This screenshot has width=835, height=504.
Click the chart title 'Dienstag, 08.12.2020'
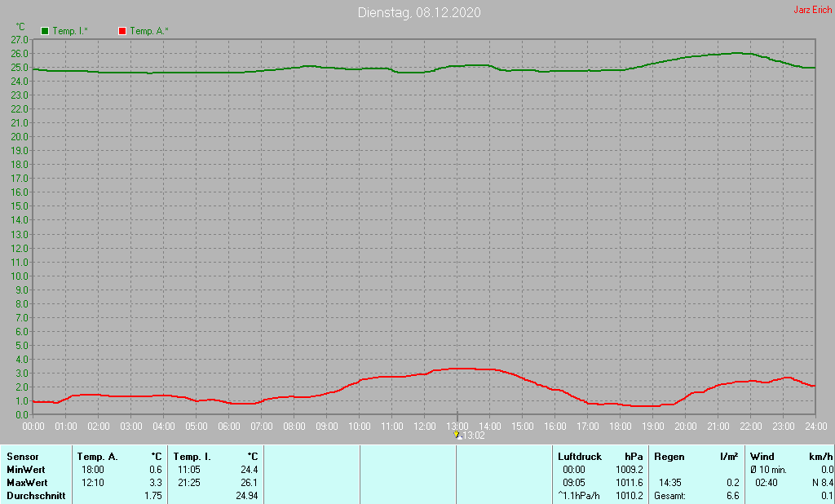pyautogui.click(x=419, y=12)
